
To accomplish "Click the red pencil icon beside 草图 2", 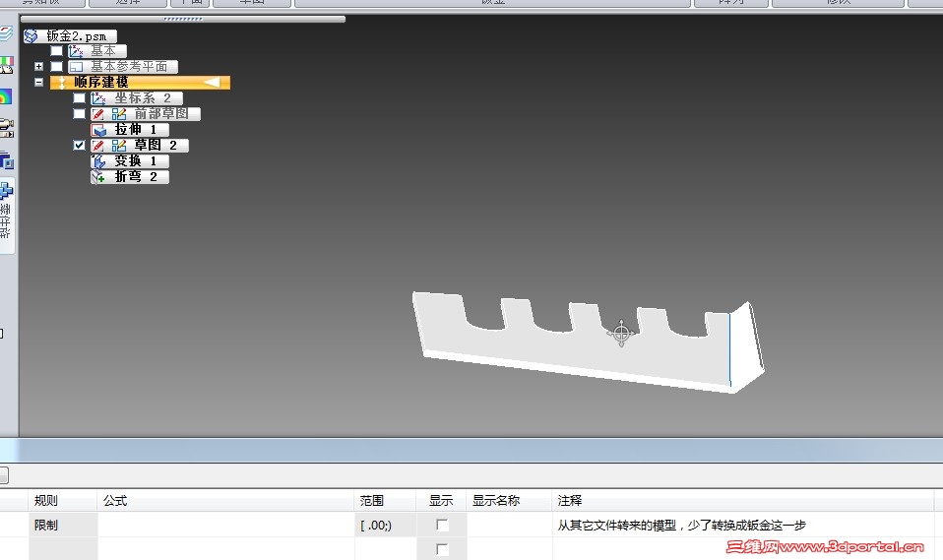I will [98, 145].
